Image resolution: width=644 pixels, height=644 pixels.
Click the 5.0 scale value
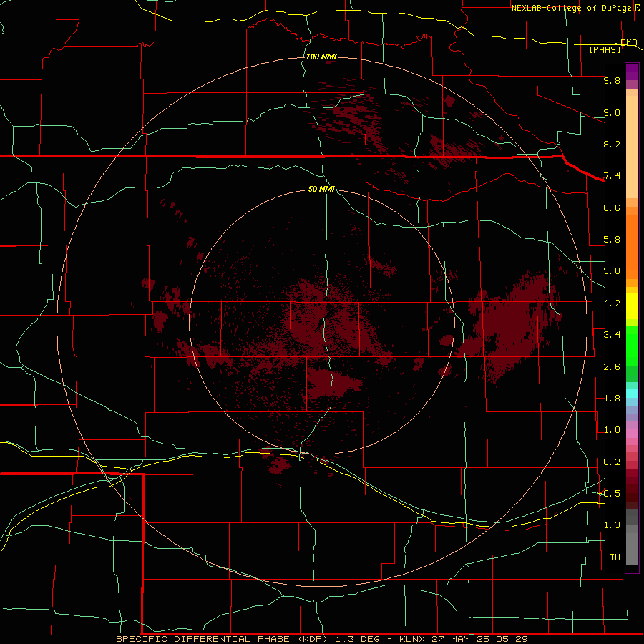point(612,271)
